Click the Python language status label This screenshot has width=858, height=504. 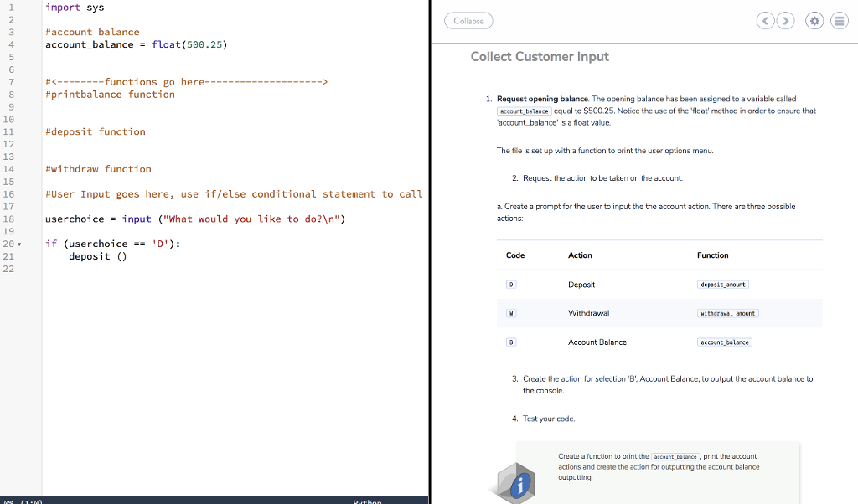367,501
